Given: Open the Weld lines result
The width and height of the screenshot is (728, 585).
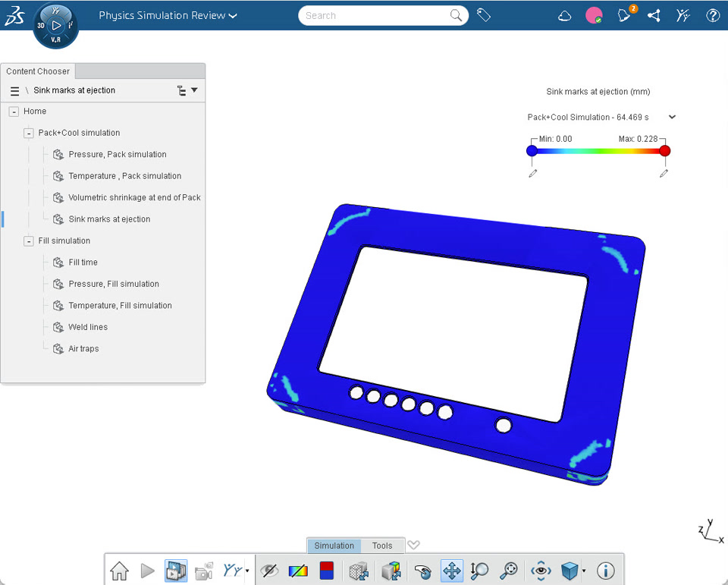Looking at the screenshot, I should (x=88, y=327).
